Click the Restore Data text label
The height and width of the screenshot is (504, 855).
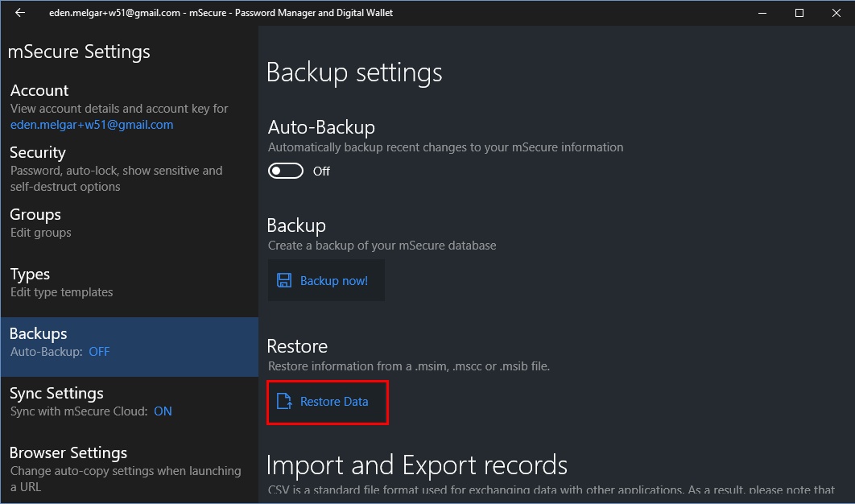[x=334, y=402]
